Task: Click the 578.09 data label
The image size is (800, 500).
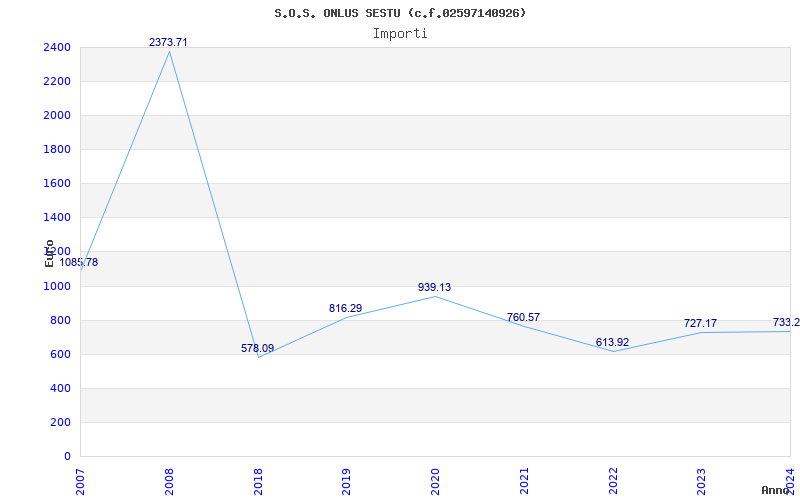Action: pos(257,348)
